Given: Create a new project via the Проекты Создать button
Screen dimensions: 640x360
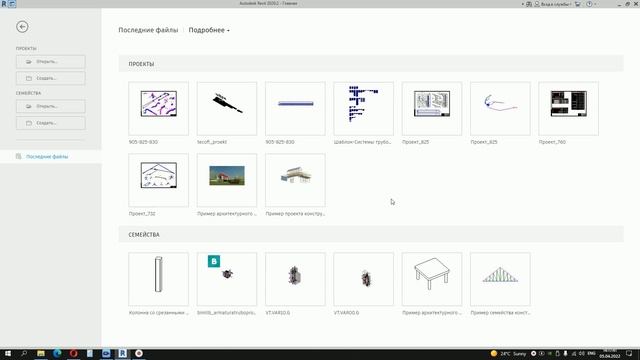Looking at the screenshot, I should pyautogui.click(x=51, y=78).
